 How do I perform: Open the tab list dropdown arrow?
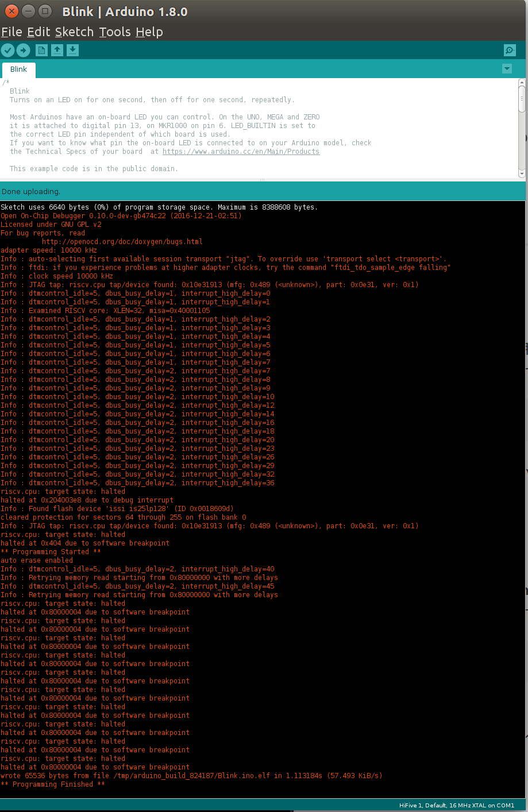pyautogui.click(x=506, y=68)
